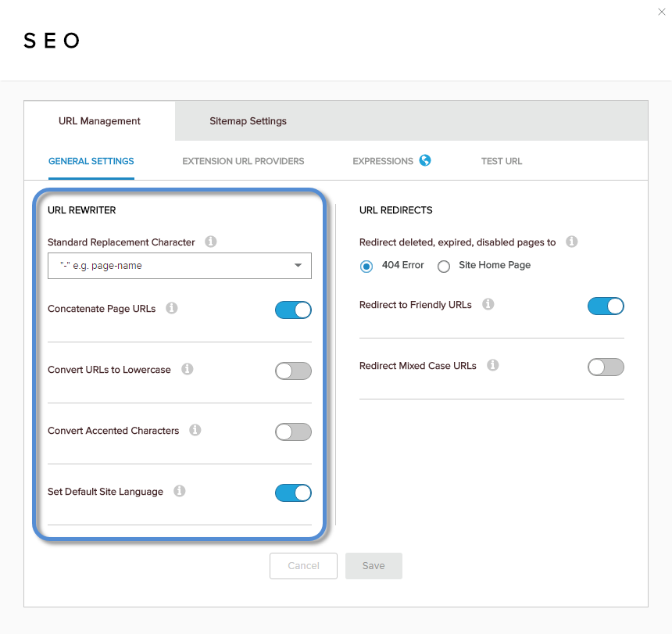This screenshot has width=672, height=634.
Task: Click the Convert URLs to Lowercase label
Action: [109, 370]
